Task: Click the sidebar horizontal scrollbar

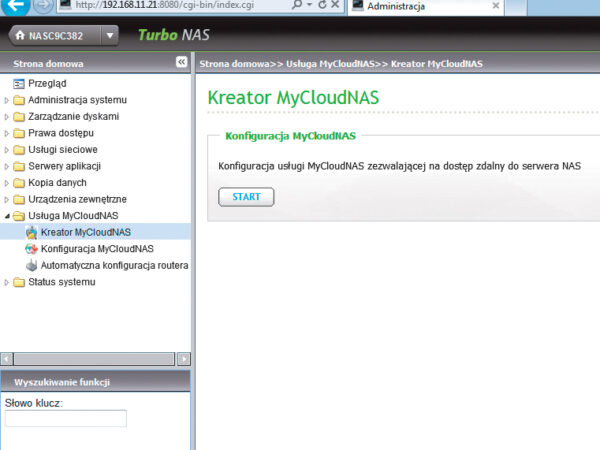Action: click(95, 358)
